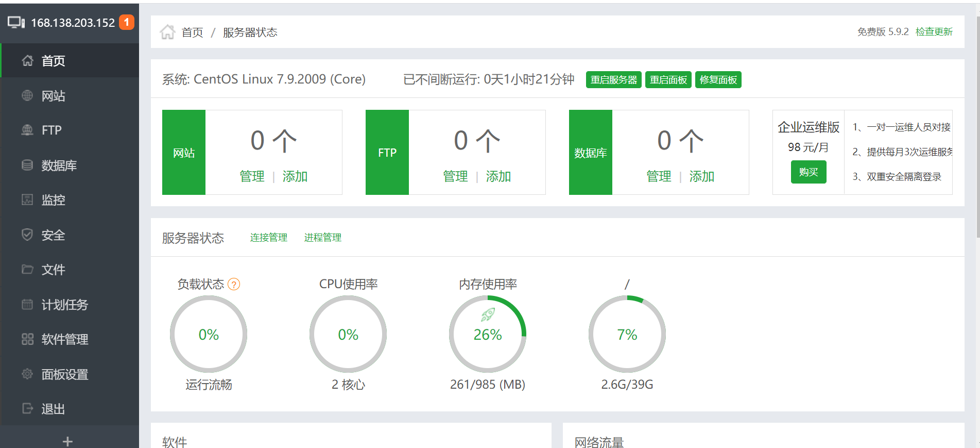This screenshot has width=980, height=448.
Task: Click the 免费版 5.9.2 version text
Action: 883,32
